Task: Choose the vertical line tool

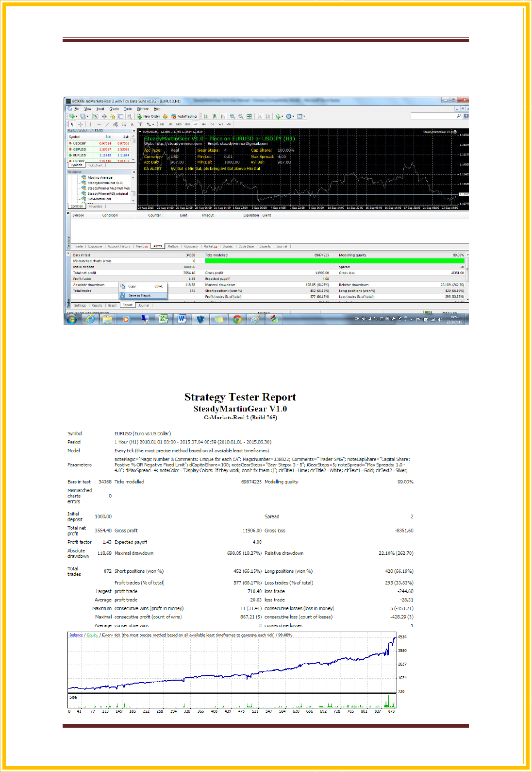Action: 90,124
